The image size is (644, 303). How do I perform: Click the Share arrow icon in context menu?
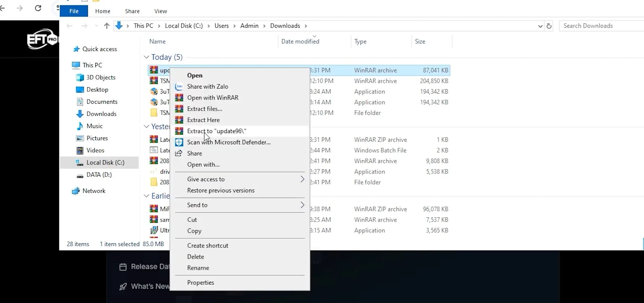(179, 153)
